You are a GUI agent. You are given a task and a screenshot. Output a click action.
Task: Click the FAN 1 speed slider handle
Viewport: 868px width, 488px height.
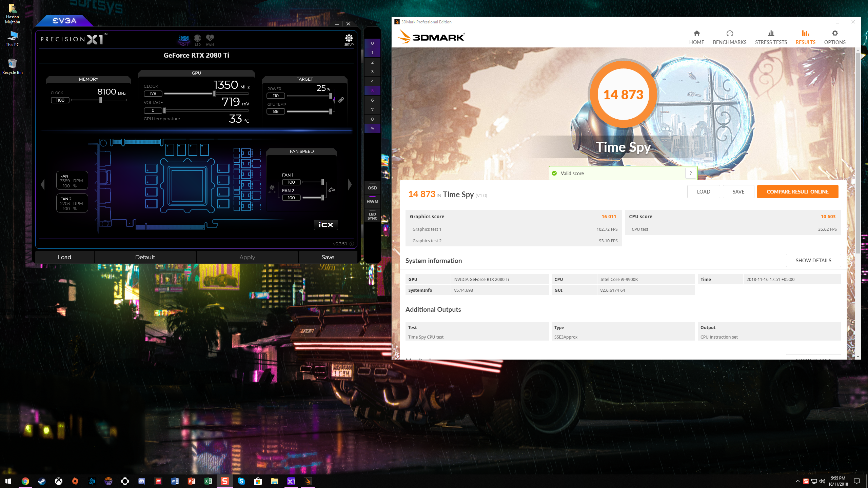point(322,182)
